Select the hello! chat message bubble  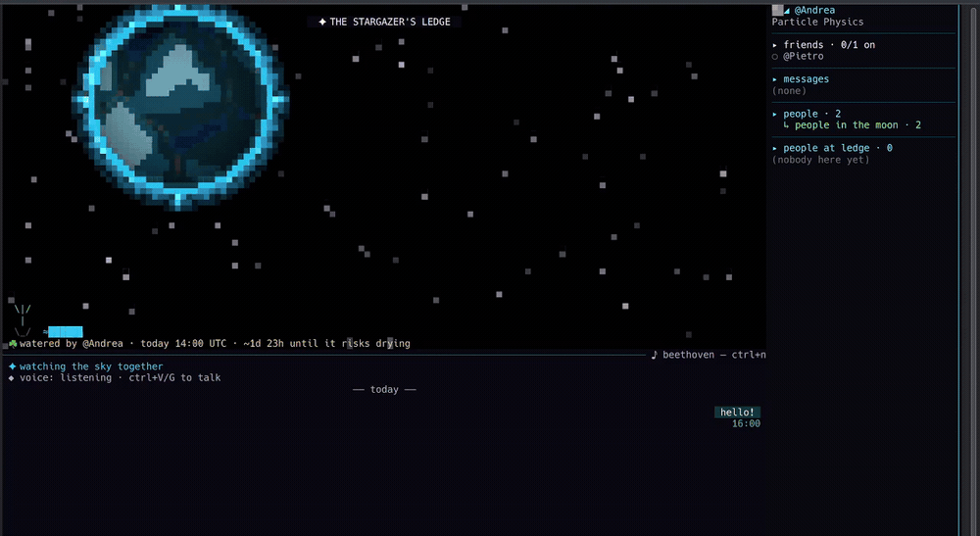(738, 413)
